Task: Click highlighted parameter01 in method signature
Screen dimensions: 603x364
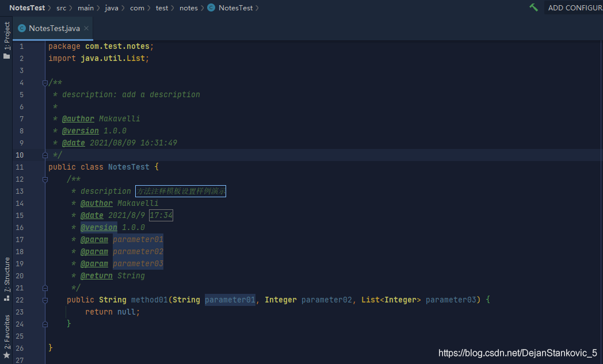Action: 230,300
